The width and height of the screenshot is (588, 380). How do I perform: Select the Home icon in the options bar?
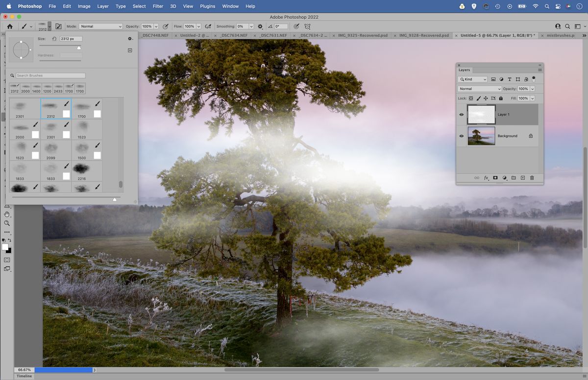pos(9,26)
